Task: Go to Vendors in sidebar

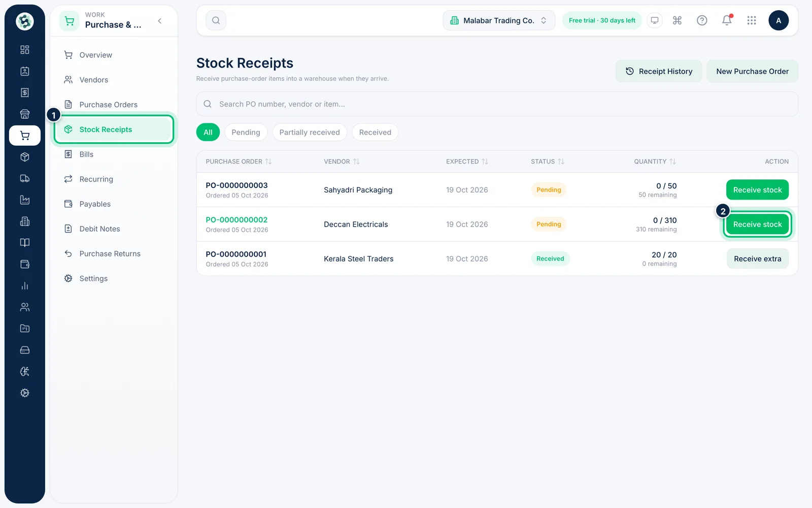Action: [114, 80]
